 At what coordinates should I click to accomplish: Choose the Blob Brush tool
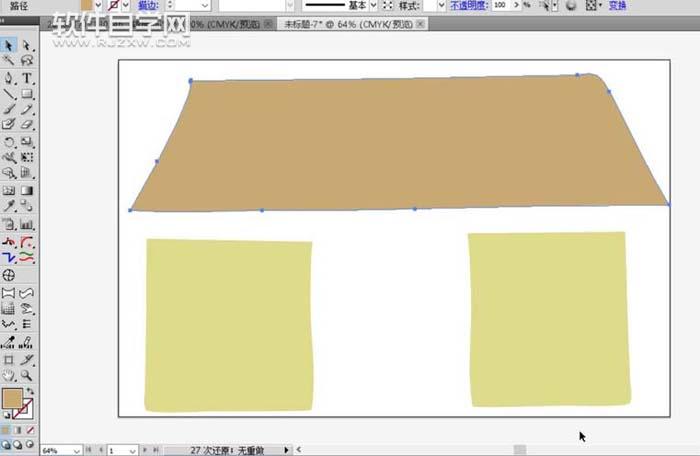[8, 125]
